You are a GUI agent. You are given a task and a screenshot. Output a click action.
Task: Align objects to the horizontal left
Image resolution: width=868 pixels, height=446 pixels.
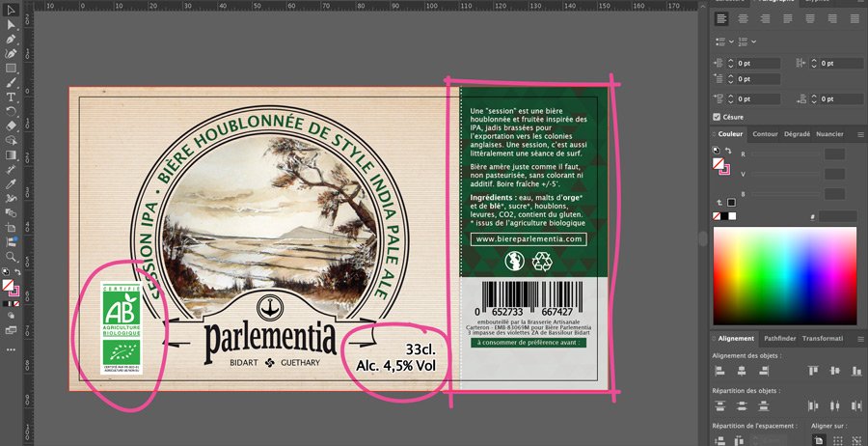click(719, 371)
